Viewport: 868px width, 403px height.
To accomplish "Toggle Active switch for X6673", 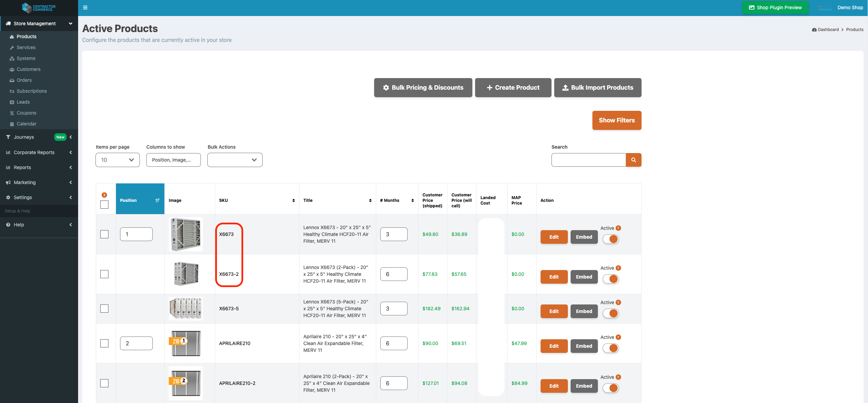I will [x=610, y=239].
